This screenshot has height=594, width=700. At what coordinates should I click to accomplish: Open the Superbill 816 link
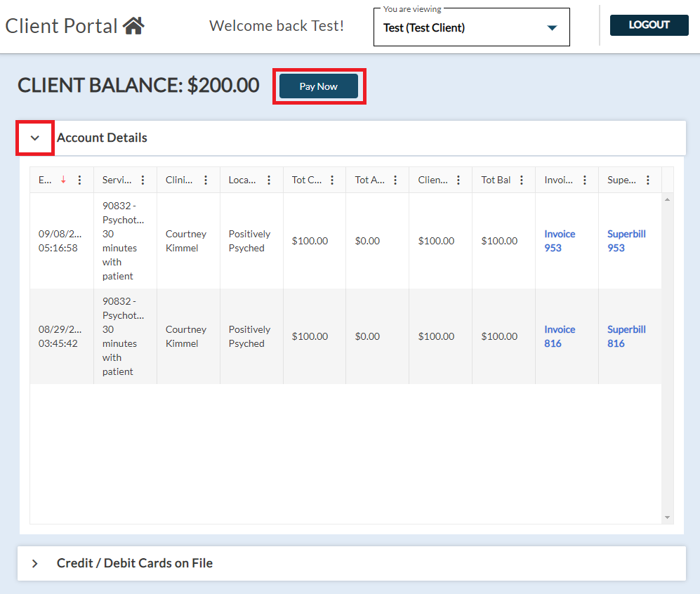pyautogui.click(x=626, y=336)
